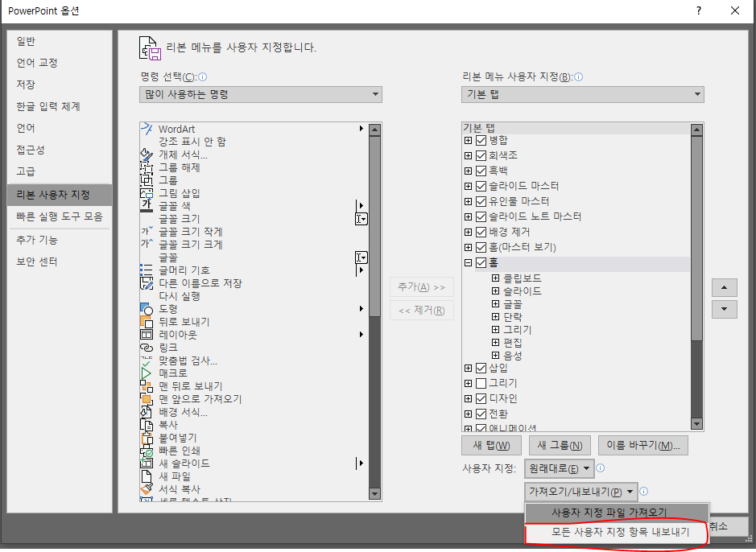Image resolution: width=756 pixels, height=552 pixels.
Task: Choose 사용자 지정 파일 가져오기
Action: 617,513
